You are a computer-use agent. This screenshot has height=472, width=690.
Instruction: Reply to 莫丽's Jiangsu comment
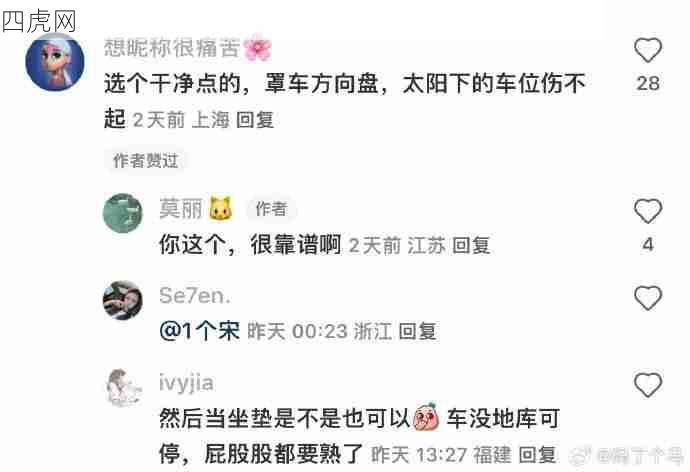[x=471, y=245]
